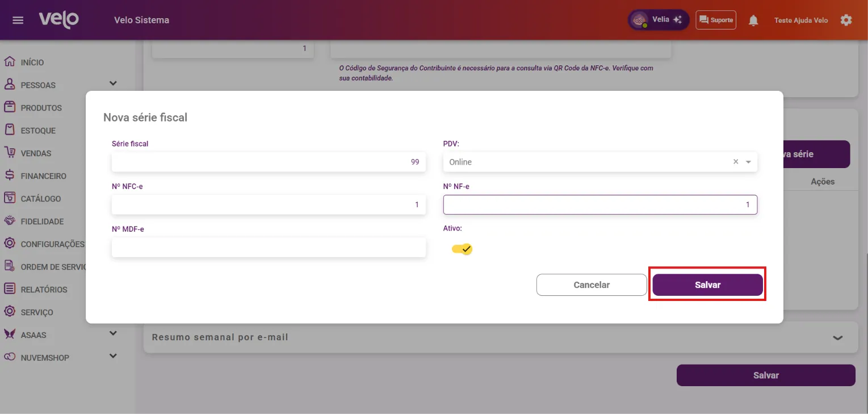The width and height of the screenshot is (868, 414).
Task: Click the Catálogo icon in sidebar
Action: click(x=9, y=198)
